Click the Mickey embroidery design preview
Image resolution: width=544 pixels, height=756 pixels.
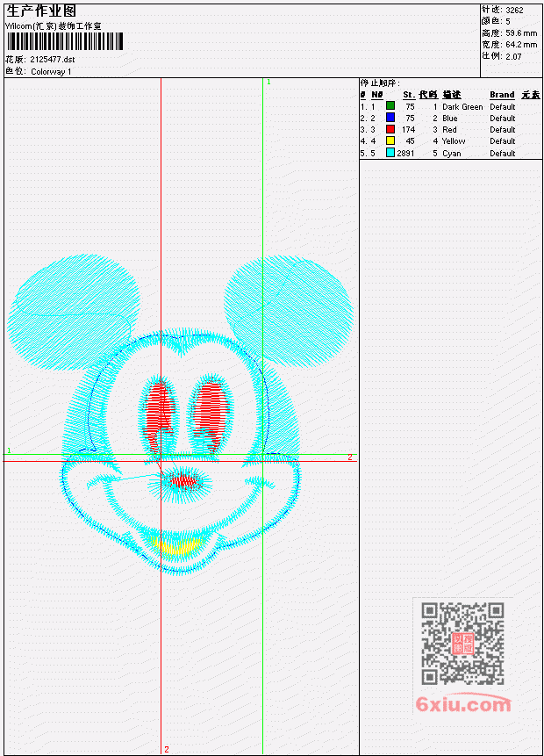coord(181,414)
